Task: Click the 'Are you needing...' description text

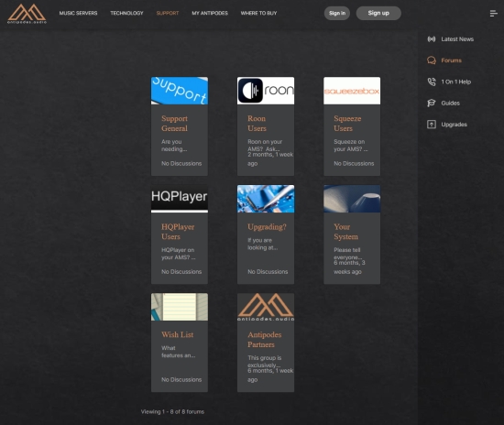Action: (x=174, y=146)
